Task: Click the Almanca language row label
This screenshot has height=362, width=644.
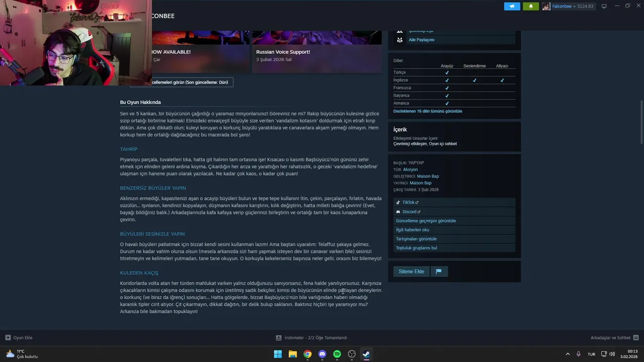Action: click(401, 103)
